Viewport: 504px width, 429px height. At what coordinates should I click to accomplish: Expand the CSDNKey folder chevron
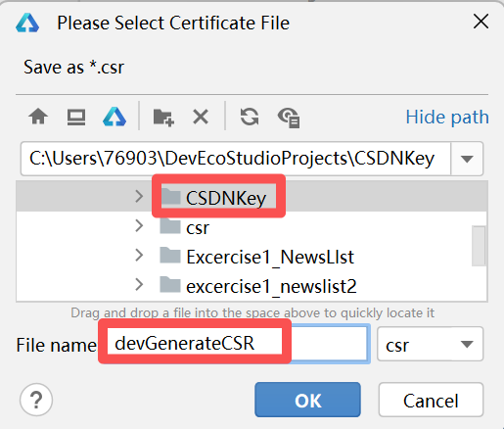coord(139,196)
